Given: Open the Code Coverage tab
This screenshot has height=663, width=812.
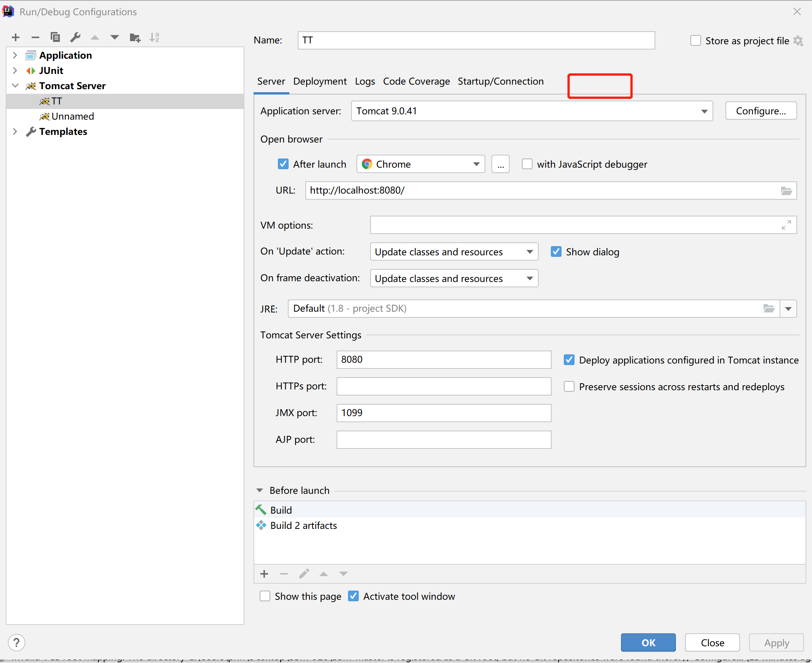Looking at the screenshot, I should 417,81.
